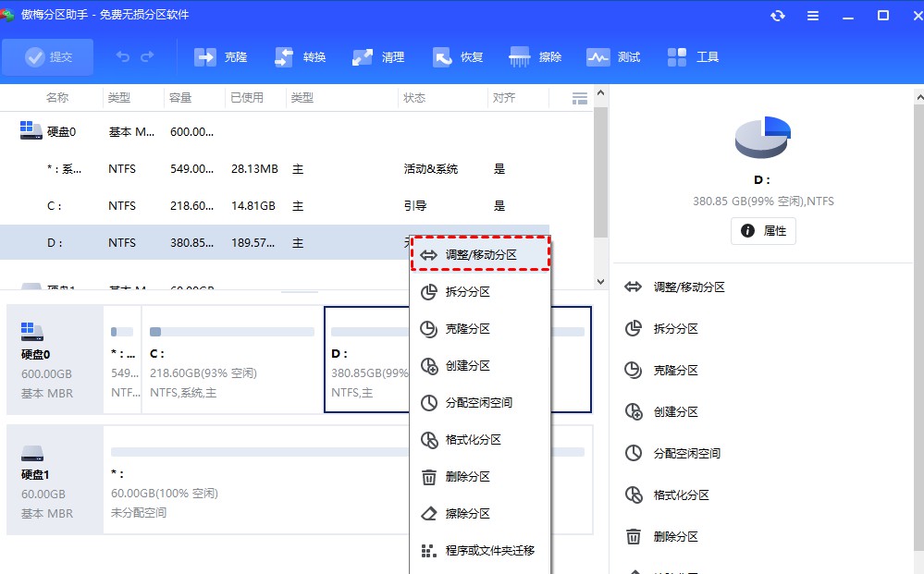Select the Clean up toolbar icon

[363, 57]
